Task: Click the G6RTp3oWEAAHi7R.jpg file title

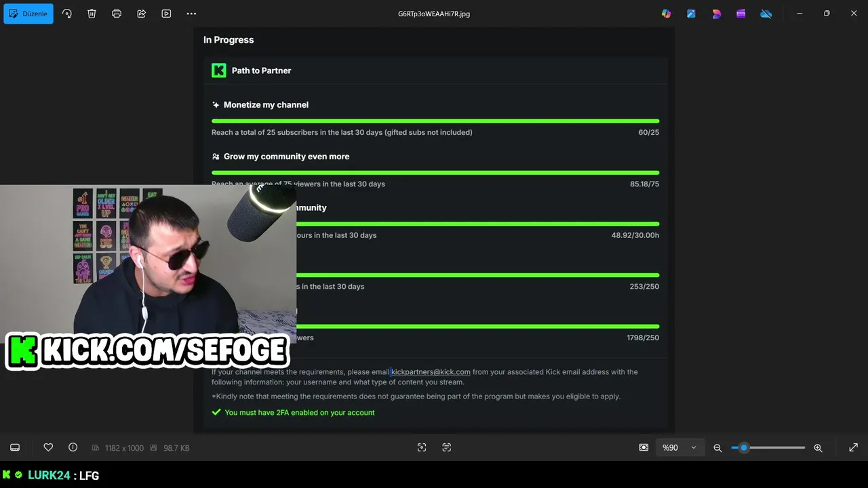Action: click(434, 14)
